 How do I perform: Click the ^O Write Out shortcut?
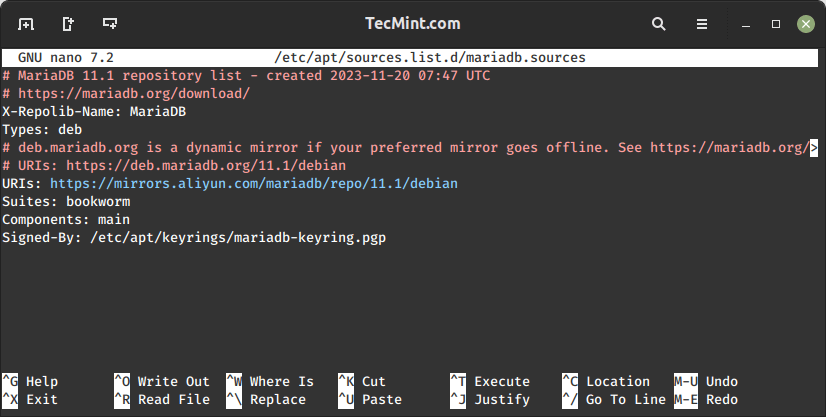(x=162, y=381)
